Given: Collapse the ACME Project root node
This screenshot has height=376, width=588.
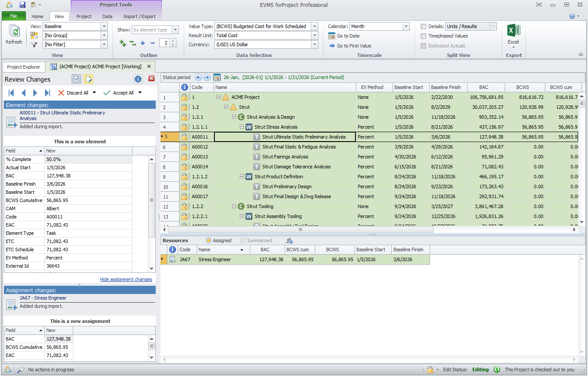Looking at the screenshot, I should pos(219,97).
